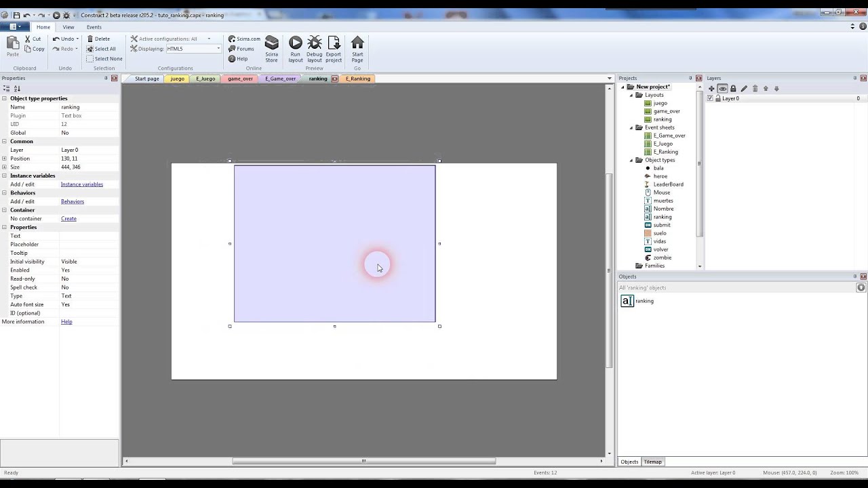868x488 pixels.
Task: Toggle layer lock button in Layers toolbar
Action: pos(733,89)
